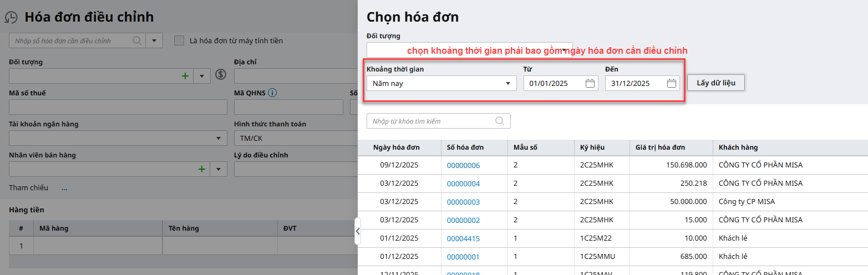Click green plus icon in Nhân viên bán hàng
This screenshot has height=275, width=868.
(x=202, y=169)
